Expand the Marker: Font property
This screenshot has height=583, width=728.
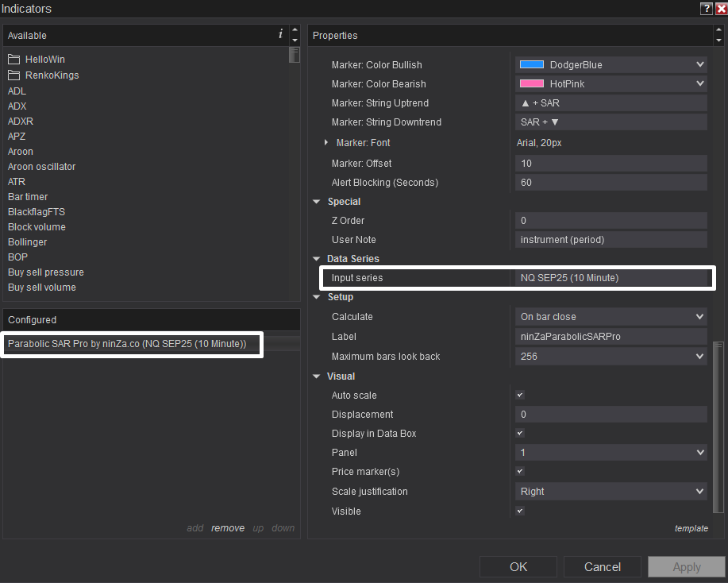pos(326,143)
